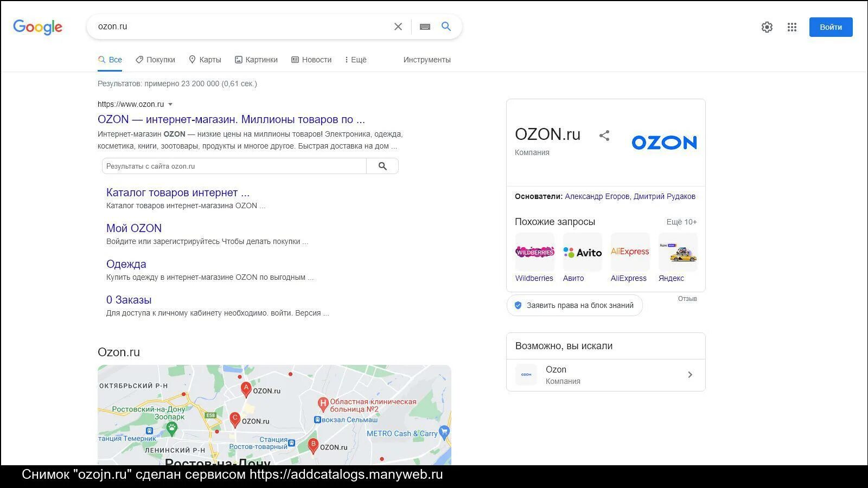Viewport: 868px width, 488px height.
Task: Open the Wildberries text link
Action: click(x=534, y=278)
